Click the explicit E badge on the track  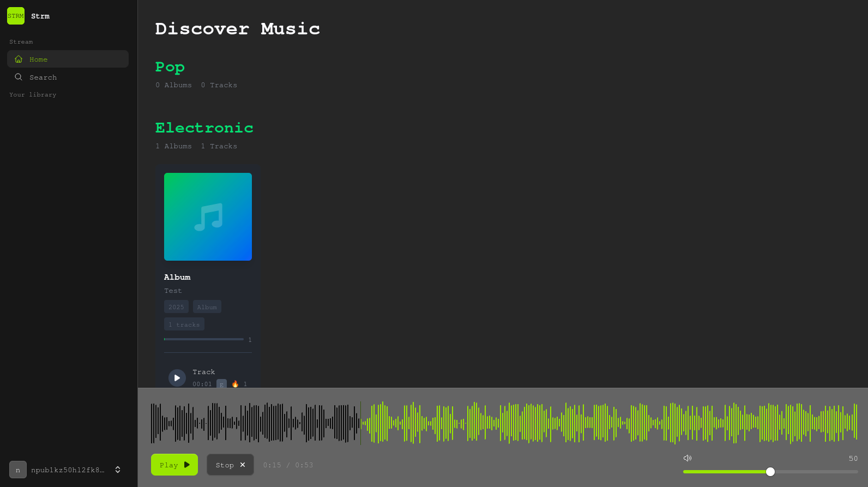point(221,384)
